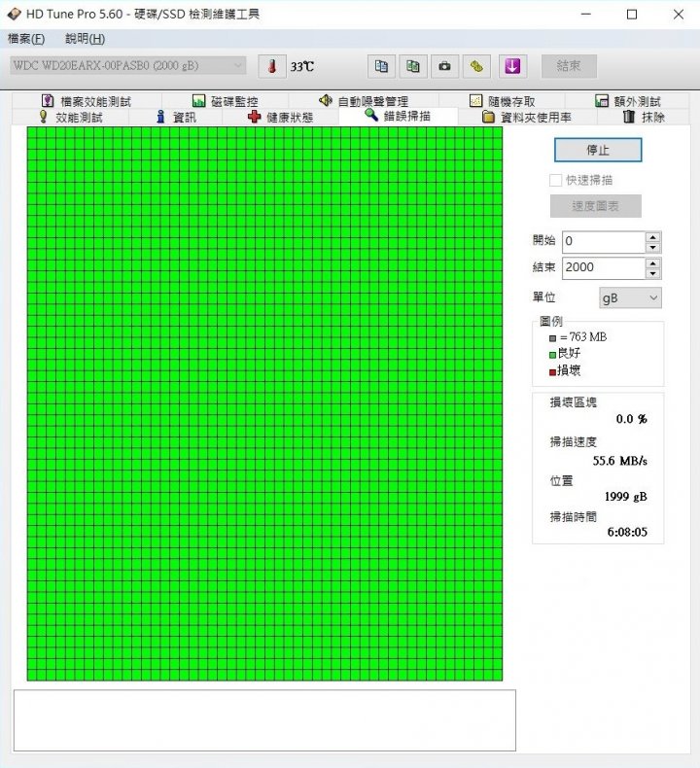Viewport: 700px width, 768px height.
Task: Click the 停止 button to stop scan
Action: 598,150
